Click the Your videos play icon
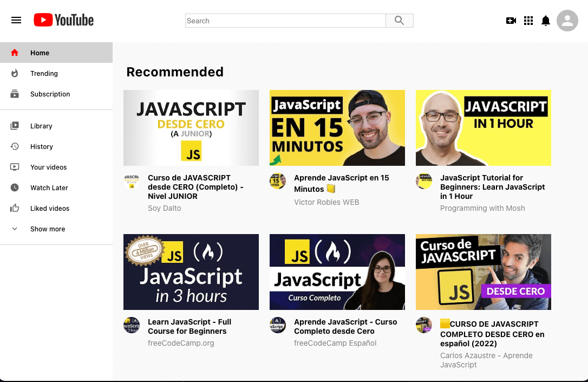 click(15, 167)
